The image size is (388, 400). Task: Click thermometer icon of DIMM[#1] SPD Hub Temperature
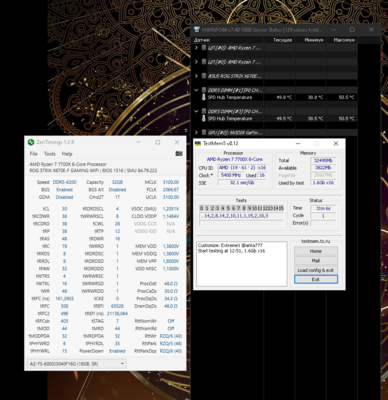pos(204,97)
